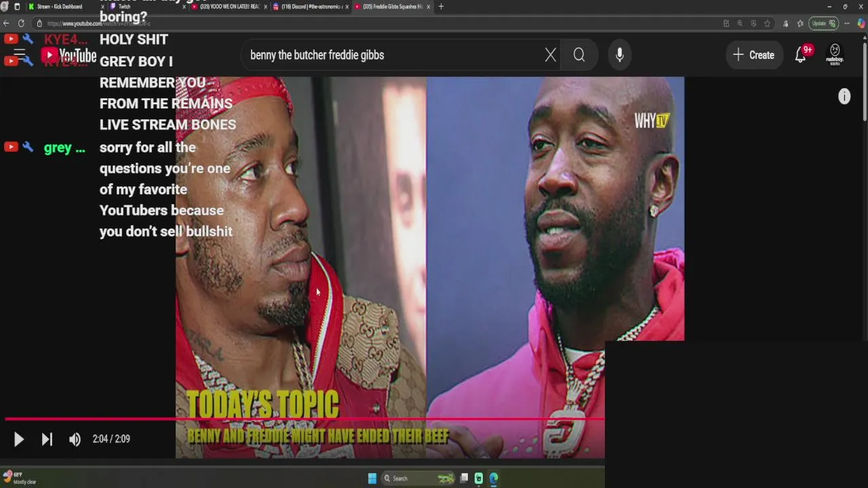Image resolution: width=868 pixels, height=488 pixels.
Task: Open Edge settings and more menu
Action: (846, 23)
